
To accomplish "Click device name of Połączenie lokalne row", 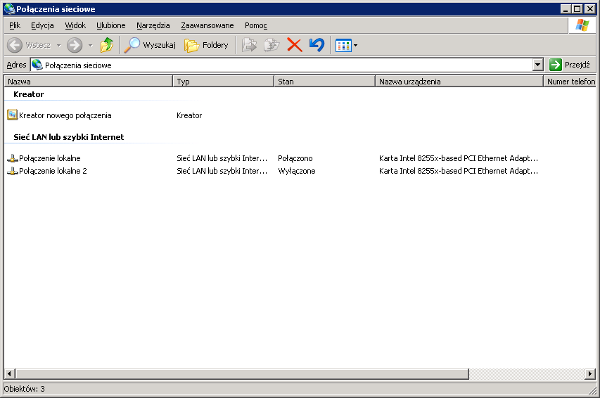I will (459, 158).
